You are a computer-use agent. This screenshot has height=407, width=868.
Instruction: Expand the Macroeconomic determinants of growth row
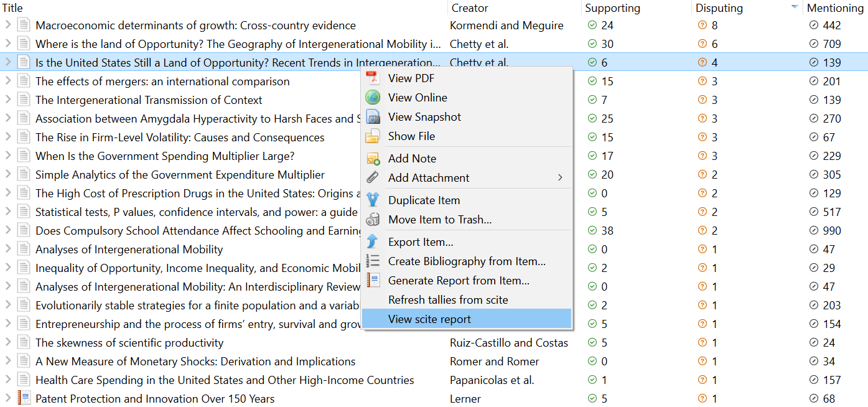coord(8,26)
